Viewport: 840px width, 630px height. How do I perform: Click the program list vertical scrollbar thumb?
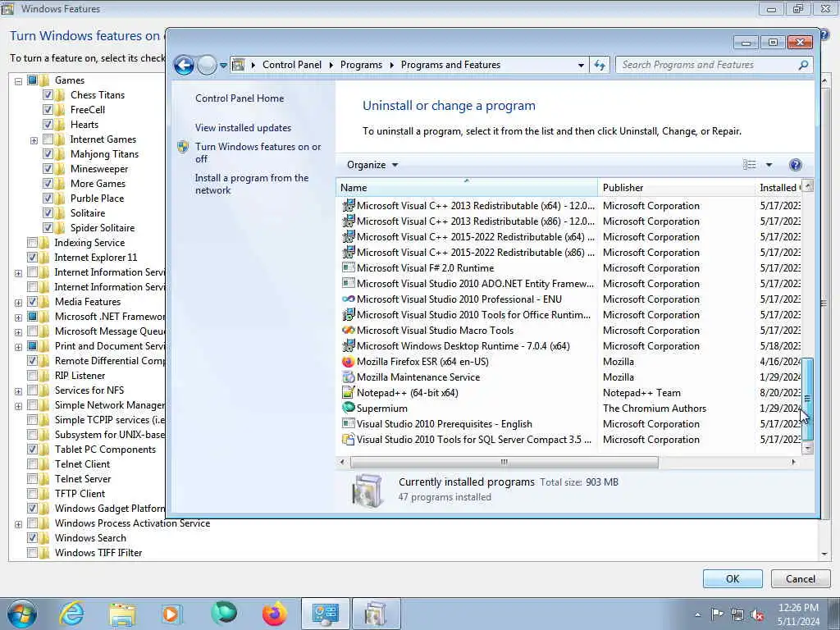807,399
